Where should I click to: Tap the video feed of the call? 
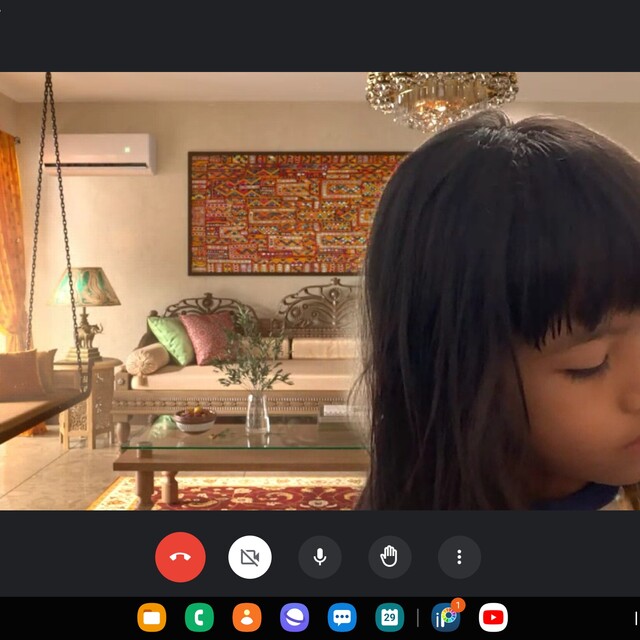pos(320,291)
